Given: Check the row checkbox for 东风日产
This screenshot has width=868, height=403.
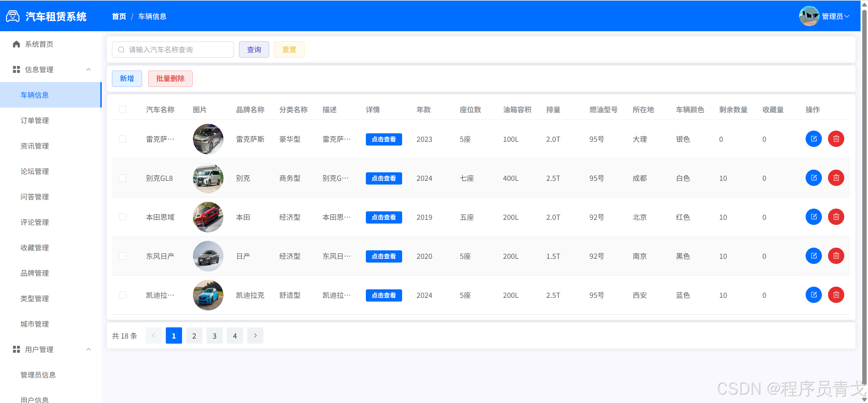Looking at the screenshot, I should pos(122,256).
